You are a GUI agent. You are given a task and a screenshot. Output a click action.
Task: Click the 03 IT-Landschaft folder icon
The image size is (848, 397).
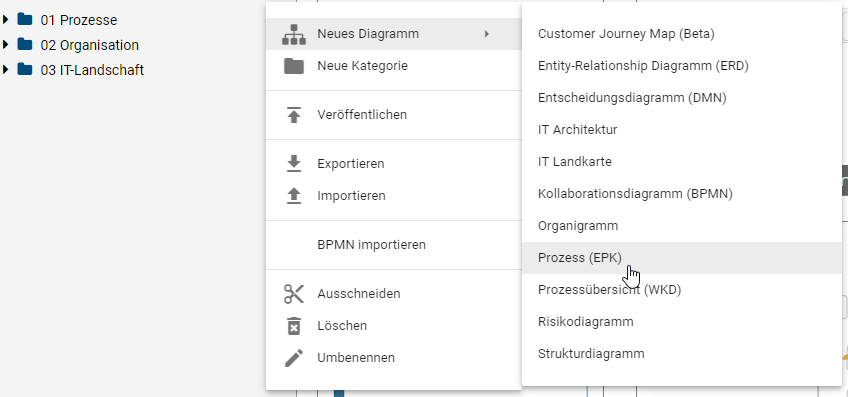point(24,69)
